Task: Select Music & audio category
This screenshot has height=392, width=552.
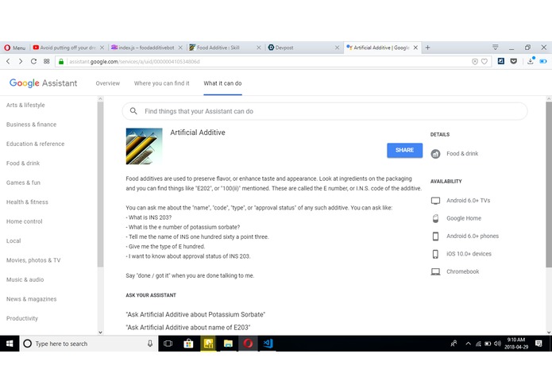Action: [x=25, y=279]
